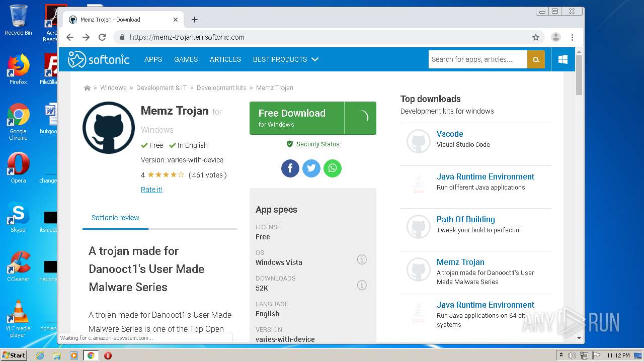The width and height of the screenshot is (644, 362).
Task: Open Recycle Bin on desktop
Action: [x=18, y=20]
